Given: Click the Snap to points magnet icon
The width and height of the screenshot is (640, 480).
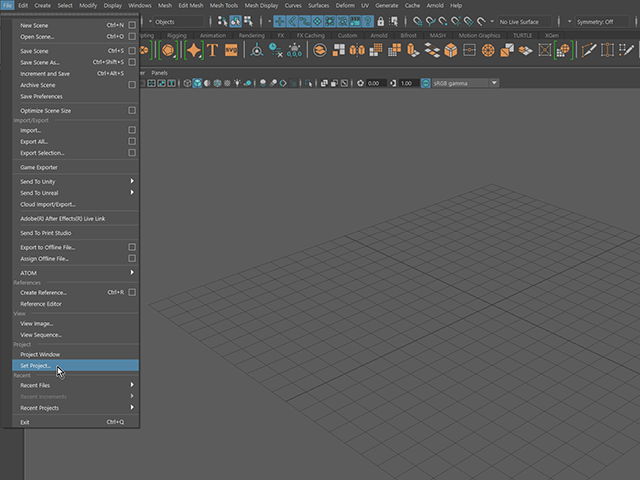Looking at the screenshot, I should point(443,21).
